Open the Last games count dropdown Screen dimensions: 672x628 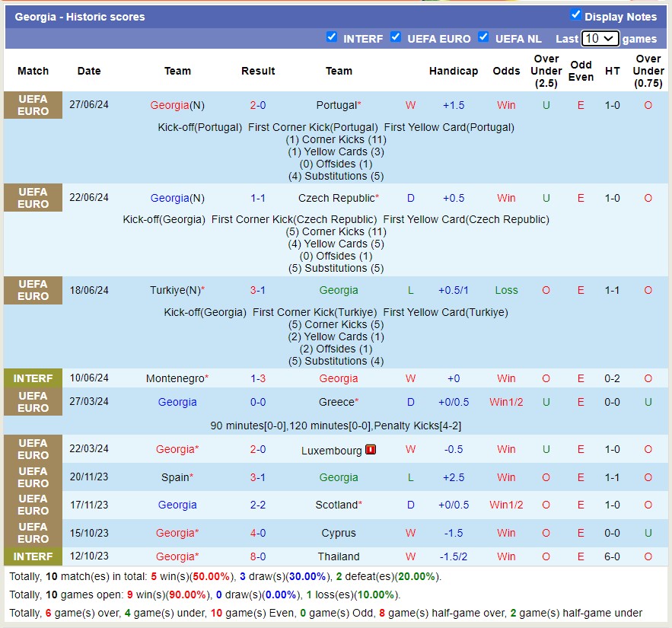coord(600,39)
